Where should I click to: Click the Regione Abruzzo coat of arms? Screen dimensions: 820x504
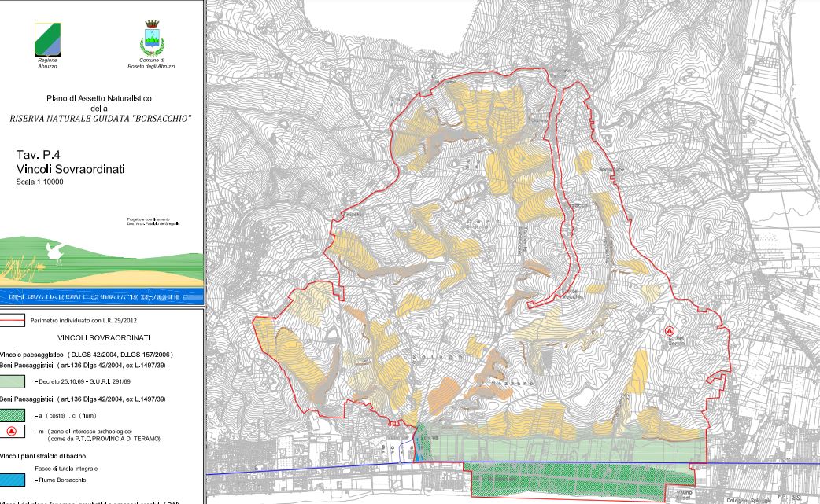[47, 39]
